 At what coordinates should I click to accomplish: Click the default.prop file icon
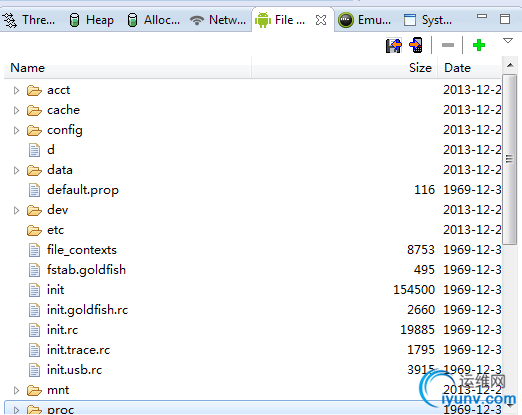click(x=34, y=190)
